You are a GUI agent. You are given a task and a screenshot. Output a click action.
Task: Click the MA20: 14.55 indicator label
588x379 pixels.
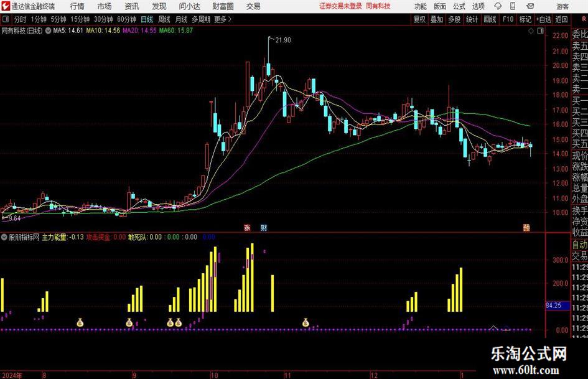139,30
